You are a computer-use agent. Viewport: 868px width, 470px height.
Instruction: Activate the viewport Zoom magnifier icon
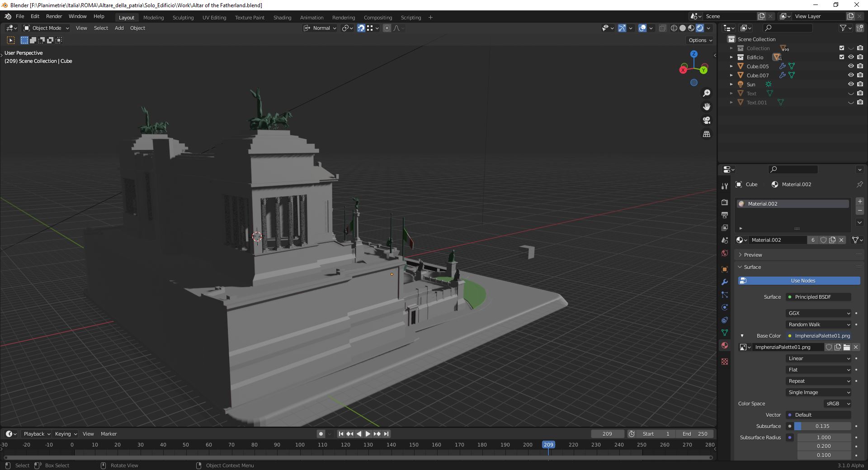[x=707, y=93]
